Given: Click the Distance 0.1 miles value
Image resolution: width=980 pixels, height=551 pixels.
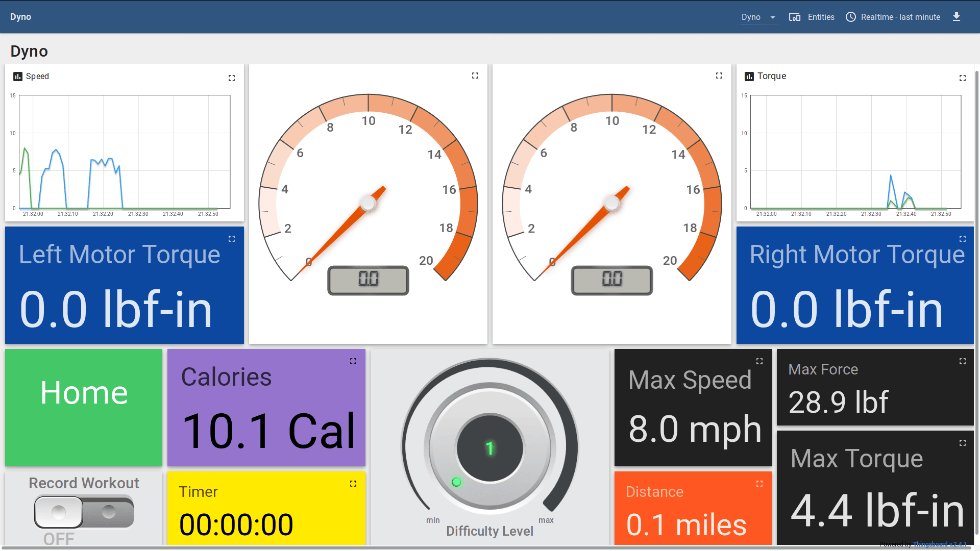Looking at the screenshot, I should click(686, 525).
